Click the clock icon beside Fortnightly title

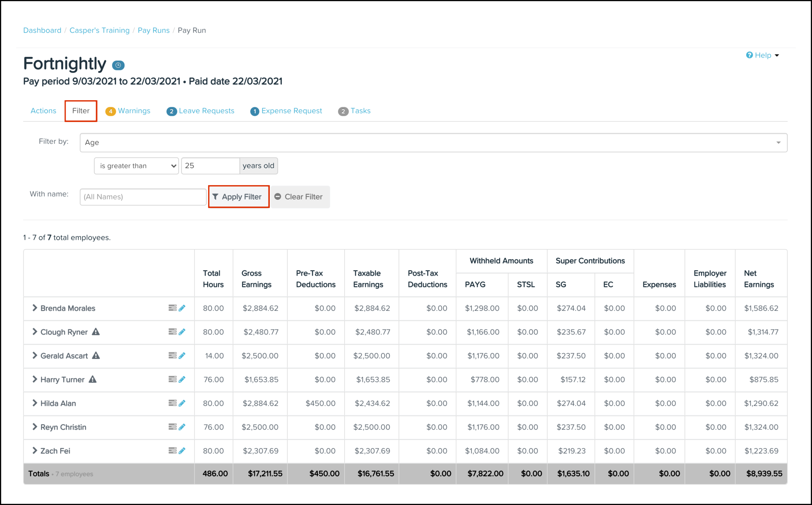click(x=118, y=65)
